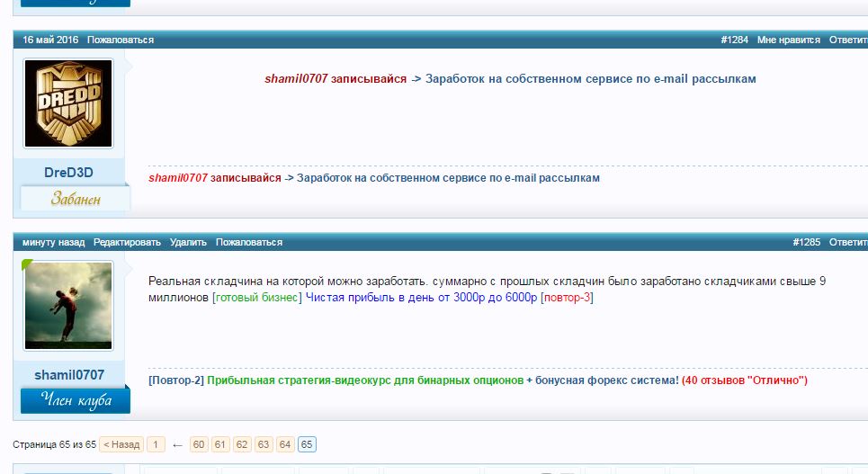868x474 pixels.
Task: Click the left arrow in pagination
Action: click(x=177, y=444)
